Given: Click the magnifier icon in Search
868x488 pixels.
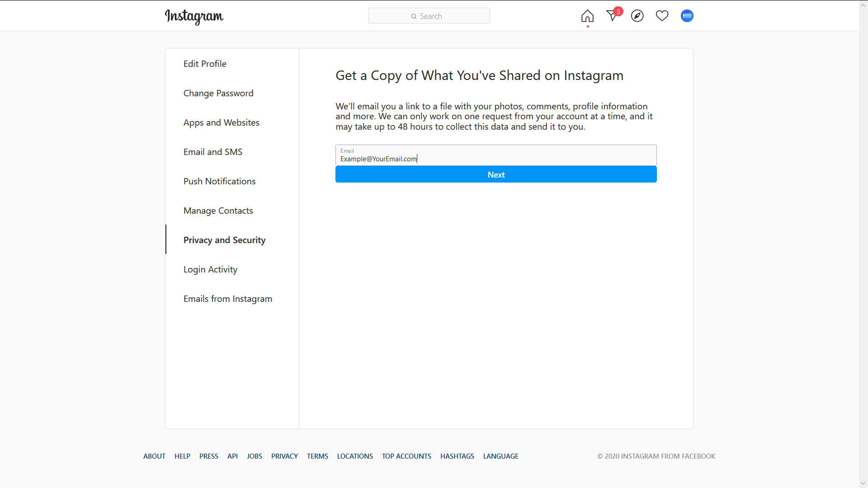Looking at the screenshot, I should (413, 16).
